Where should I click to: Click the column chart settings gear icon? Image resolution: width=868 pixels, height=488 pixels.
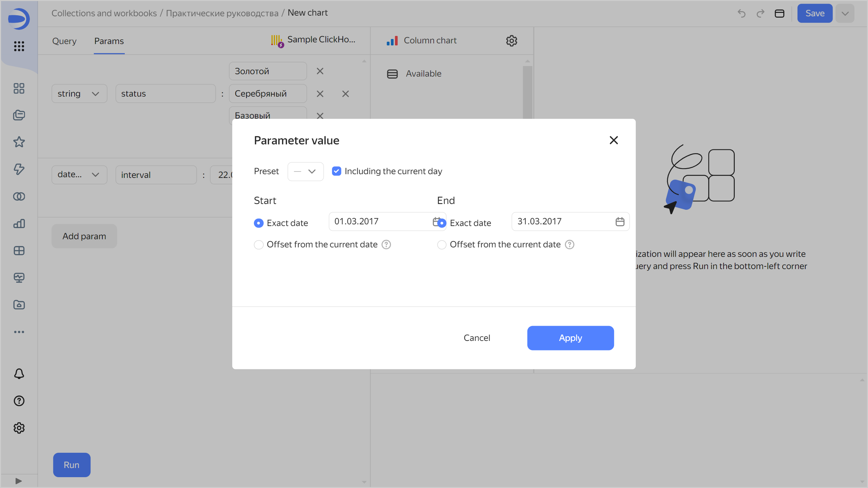click(512, 41)
